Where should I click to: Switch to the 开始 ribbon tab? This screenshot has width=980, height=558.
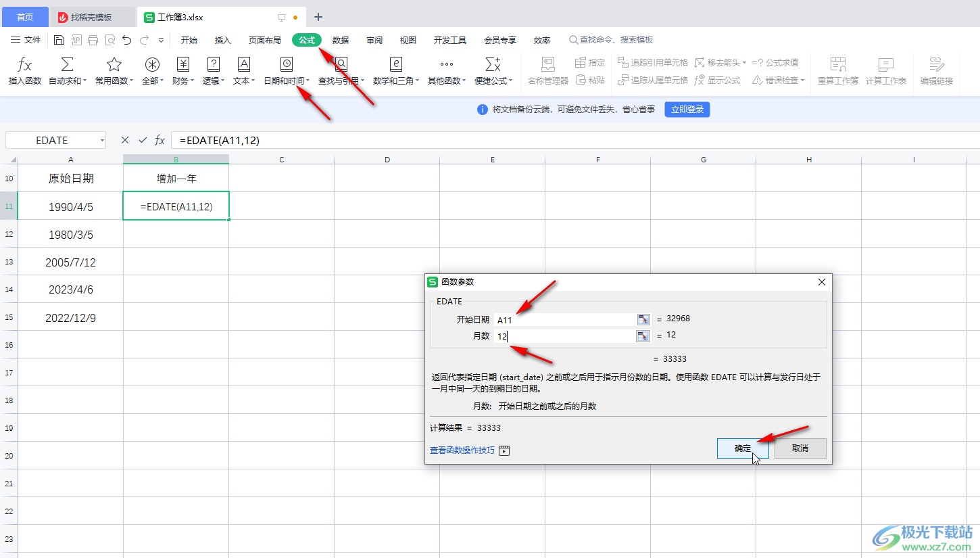tap(189, 41)
